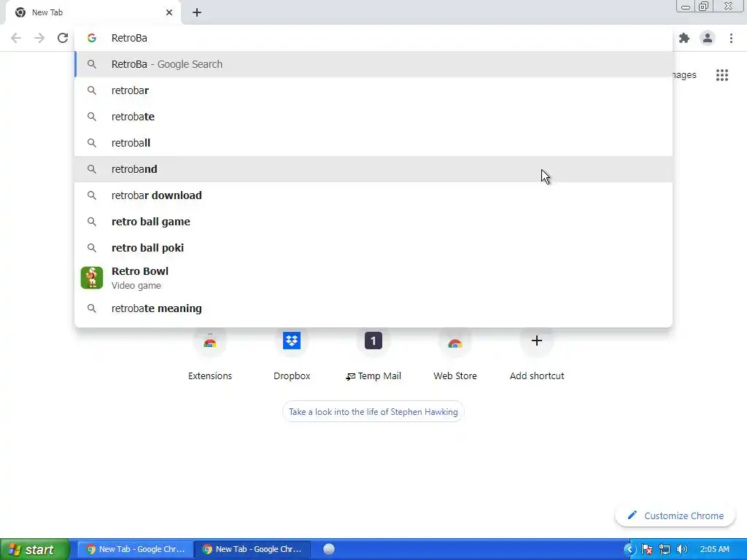Screen dimensions: 747x560
Task: Select the New Tab browser tab
Action: click(x=93, y=12)
